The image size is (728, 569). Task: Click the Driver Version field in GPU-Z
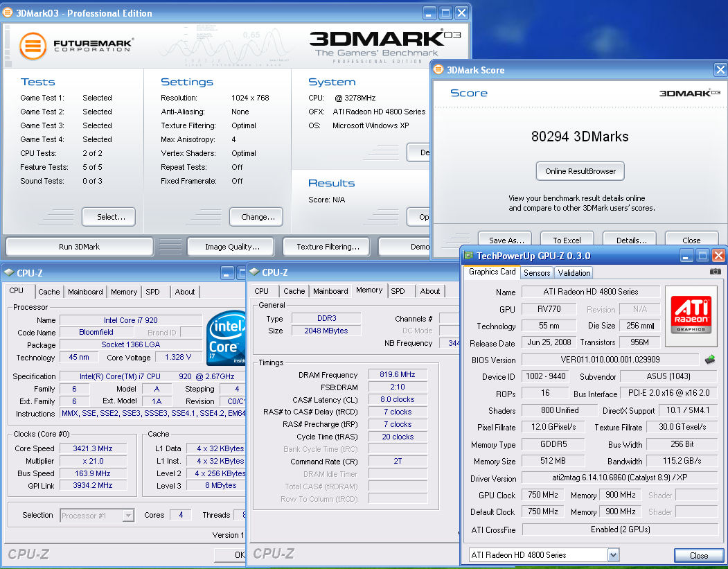coord(620,478)
